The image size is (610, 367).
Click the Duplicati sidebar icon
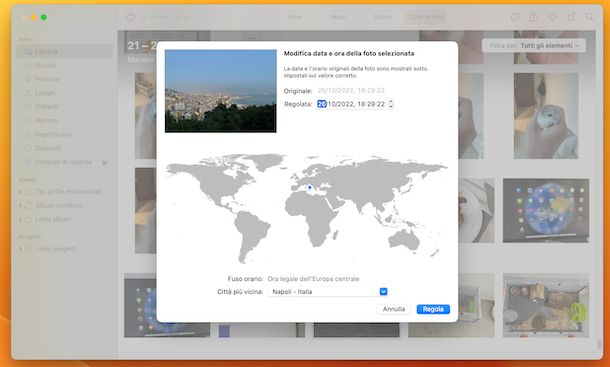coord(28,148)
